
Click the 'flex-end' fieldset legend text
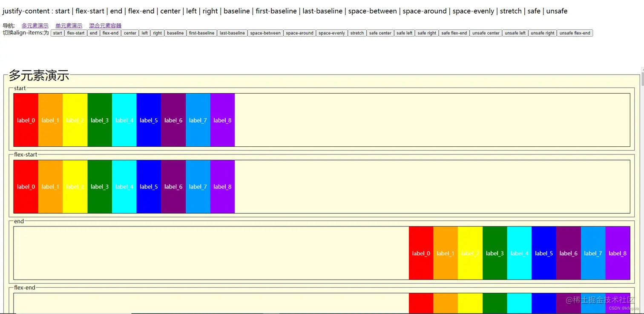[25, 288]
